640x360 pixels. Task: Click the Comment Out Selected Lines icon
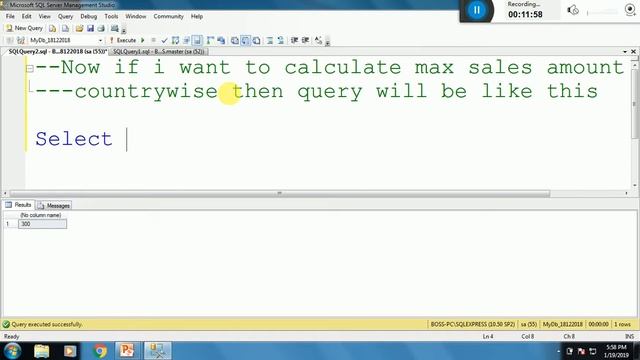270,40
